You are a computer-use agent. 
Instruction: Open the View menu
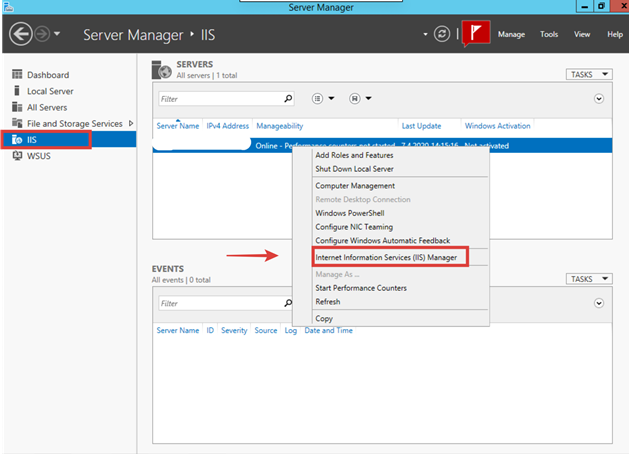pyautogui.click(x=582, y=34)
